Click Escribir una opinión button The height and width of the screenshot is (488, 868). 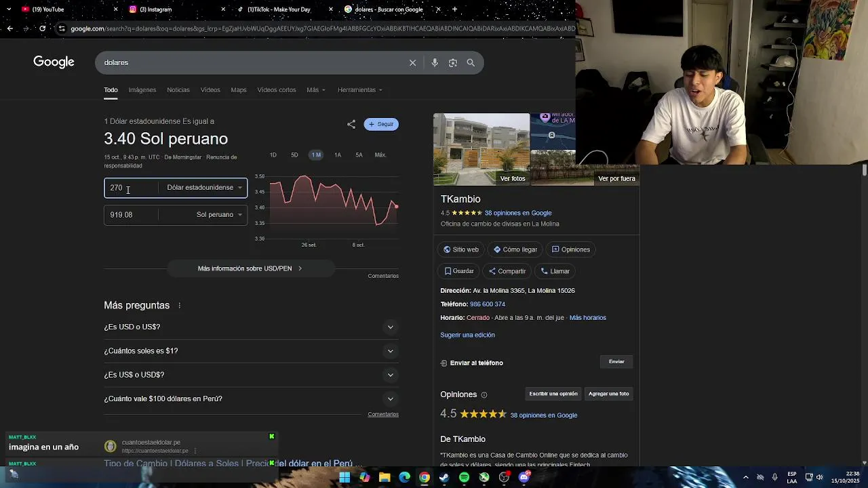pyautogui.click(x=553, y=394)
